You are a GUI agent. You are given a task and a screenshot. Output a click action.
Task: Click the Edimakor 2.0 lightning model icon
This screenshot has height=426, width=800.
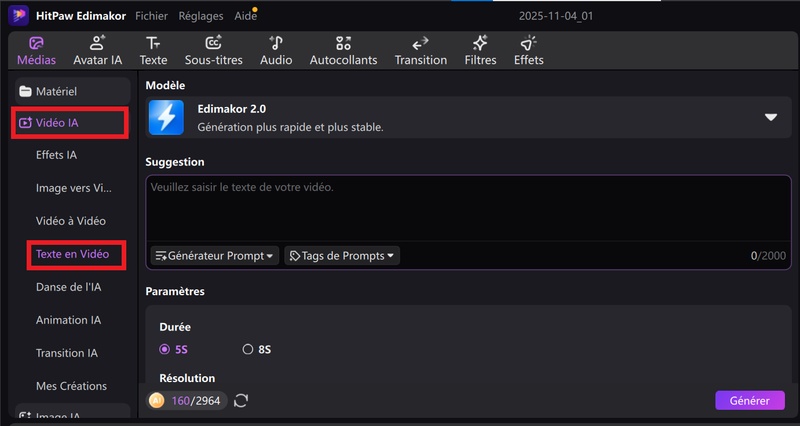166,117
